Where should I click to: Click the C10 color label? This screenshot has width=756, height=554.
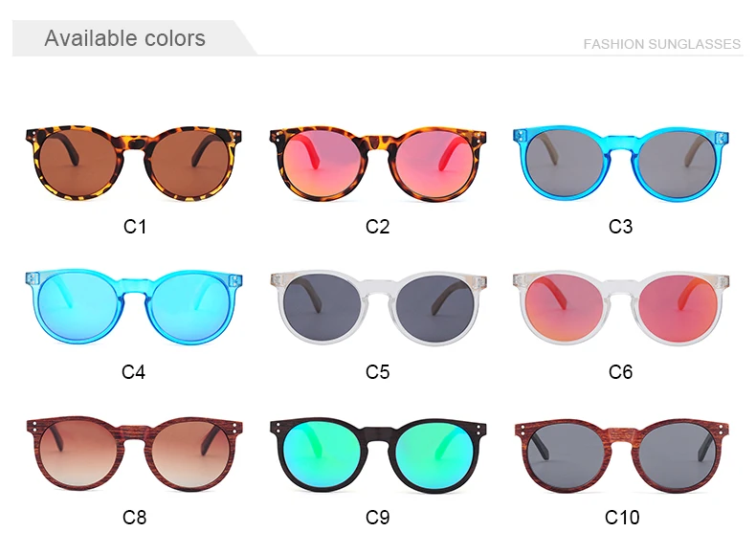[622, 518]
